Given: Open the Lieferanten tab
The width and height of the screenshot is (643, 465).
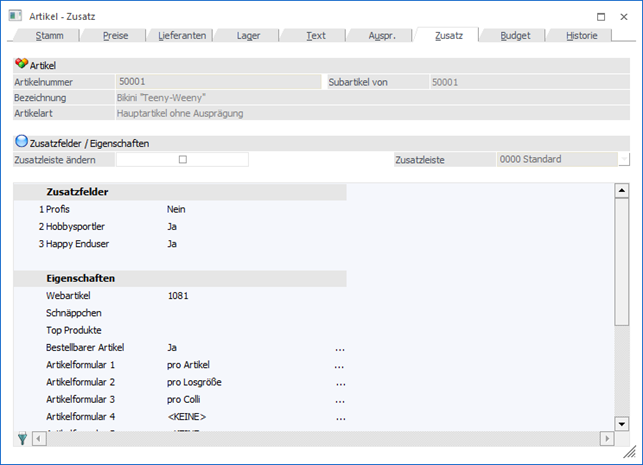Looking at the screenshot, I should tap(182, 35).
